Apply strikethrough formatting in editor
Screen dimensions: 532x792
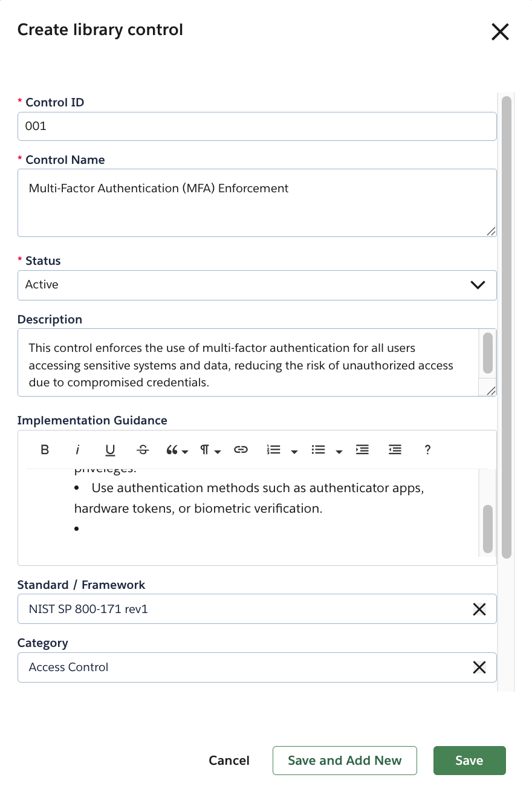(x=143, y=450)
